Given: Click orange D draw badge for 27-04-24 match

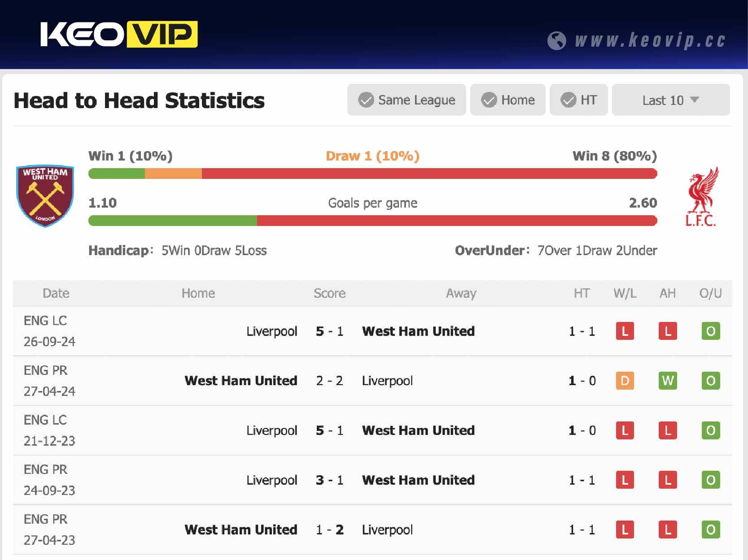Looking at the screenshot, I should point(625,381).
